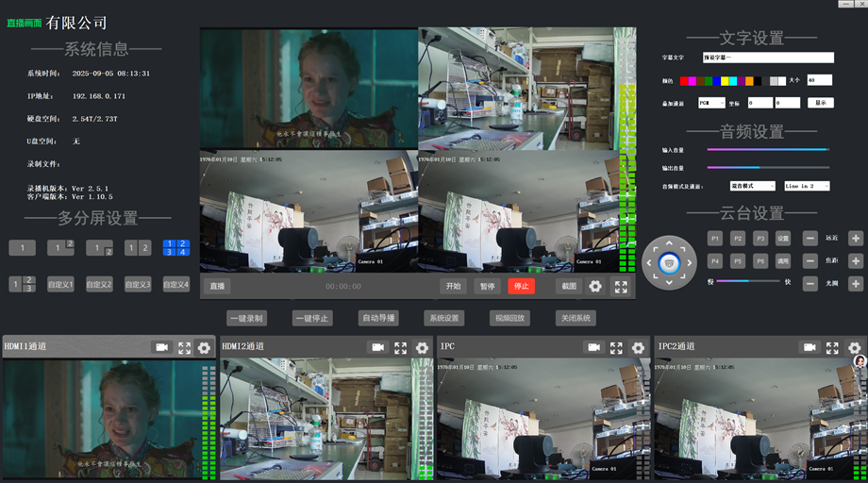Select the four-grid 1234 split layout

pos(176,248)
